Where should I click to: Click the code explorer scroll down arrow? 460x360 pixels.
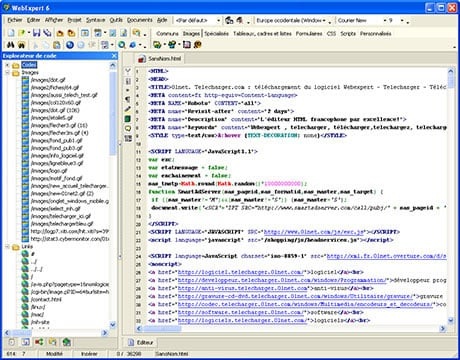click(113, 324)
